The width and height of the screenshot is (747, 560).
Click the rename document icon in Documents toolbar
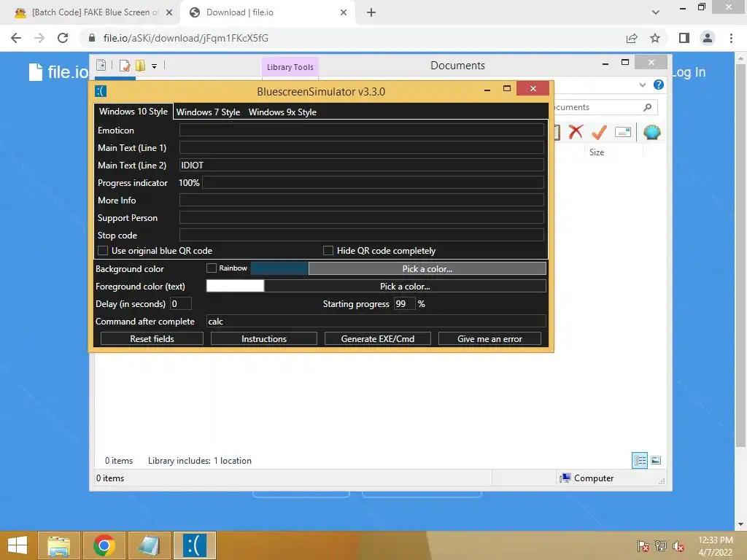pos(124,65)
